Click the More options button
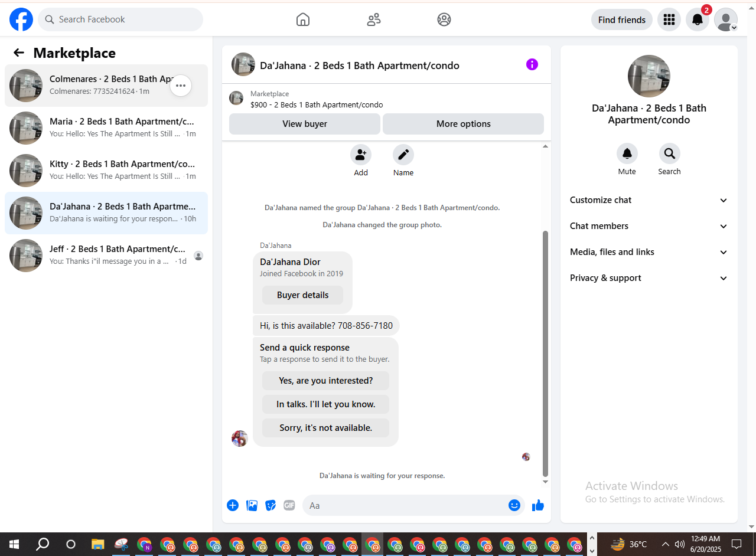Viewport: 756px width, 556px height. click(x=464, y=124)
